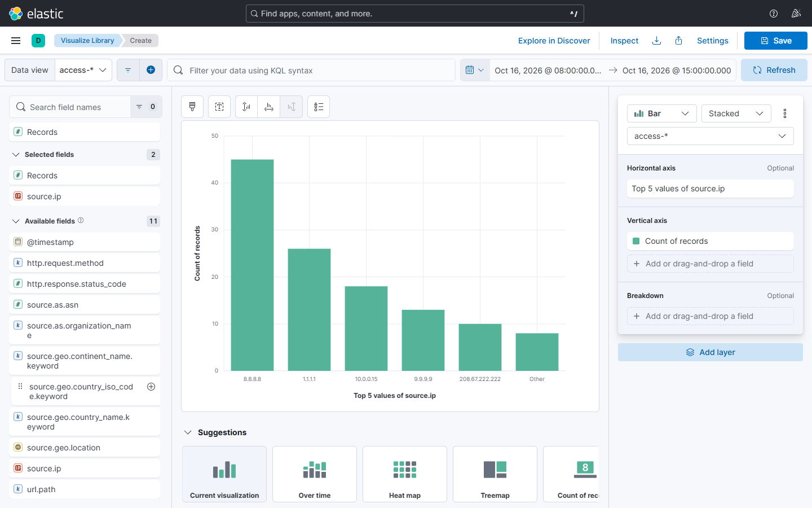Open the layer access-* data view dropdown
The height and width of the screenshot is (508, 812).
(710, 136)
